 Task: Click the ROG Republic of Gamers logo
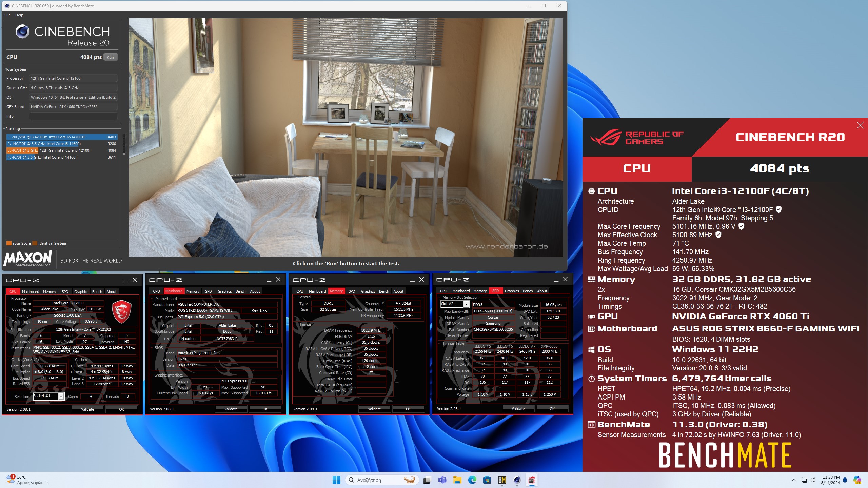tap(637, 137)
